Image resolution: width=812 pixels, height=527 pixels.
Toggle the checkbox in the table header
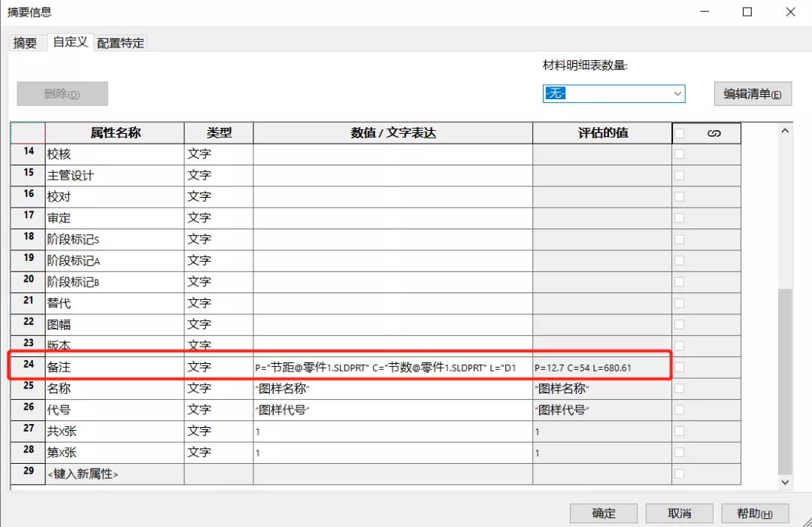pos(679,132)
